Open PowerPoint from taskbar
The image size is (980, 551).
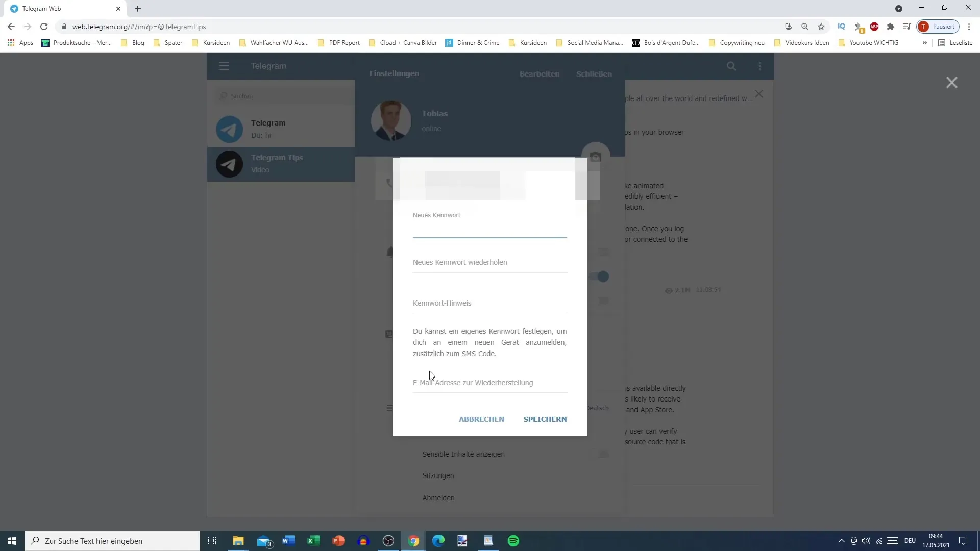338,541
